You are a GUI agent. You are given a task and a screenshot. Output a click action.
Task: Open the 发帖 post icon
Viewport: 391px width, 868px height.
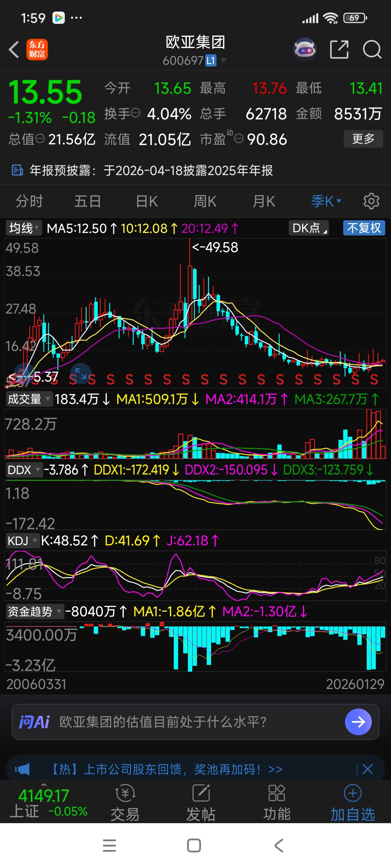(201, 793)
